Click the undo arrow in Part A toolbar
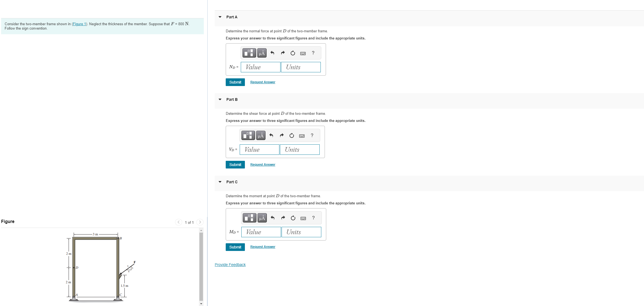The width and height of the screenshot is (644, 306). [x=272, y=53]
